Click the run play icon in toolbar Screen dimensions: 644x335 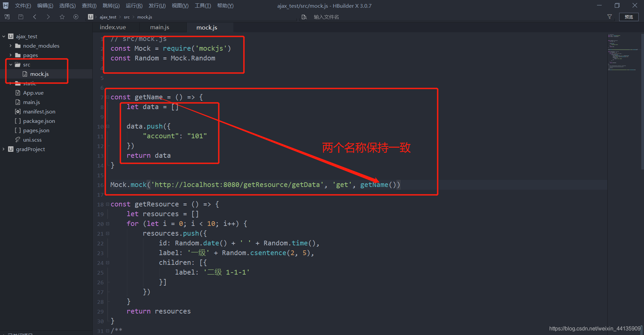[x=76, y=17]
